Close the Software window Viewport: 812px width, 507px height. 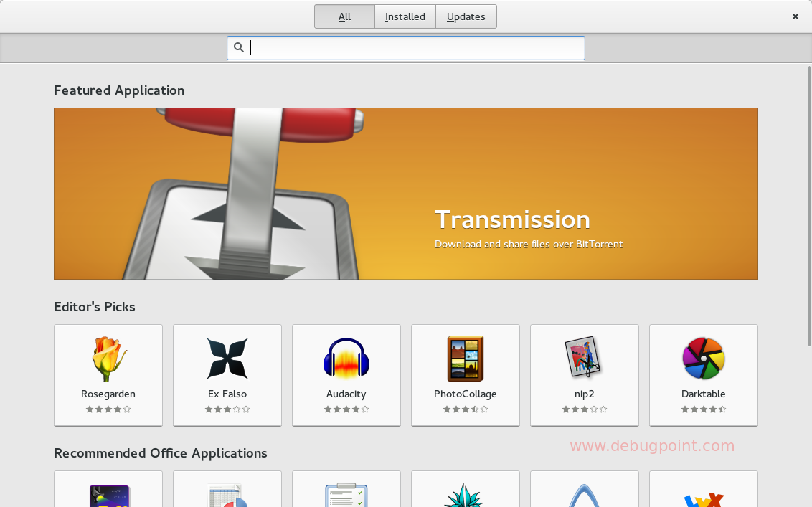pyautogui.click(x=796, y=16)
